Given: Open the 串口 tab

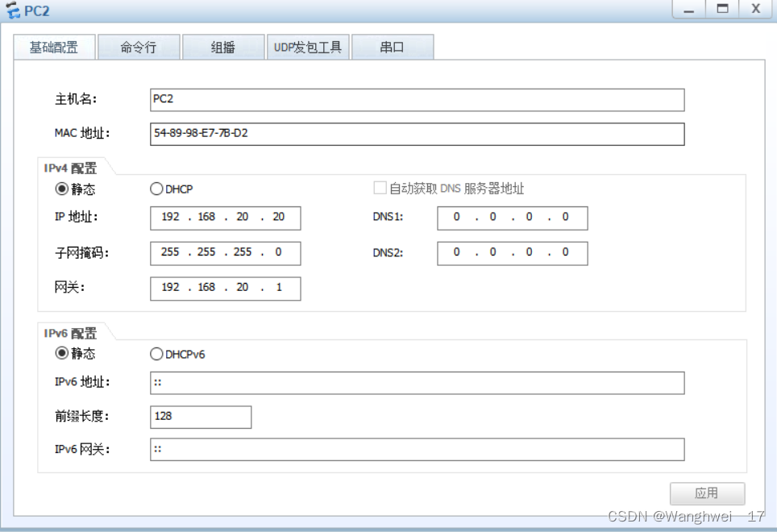Looking at the screenshot, I should click(x=393, y=48).
